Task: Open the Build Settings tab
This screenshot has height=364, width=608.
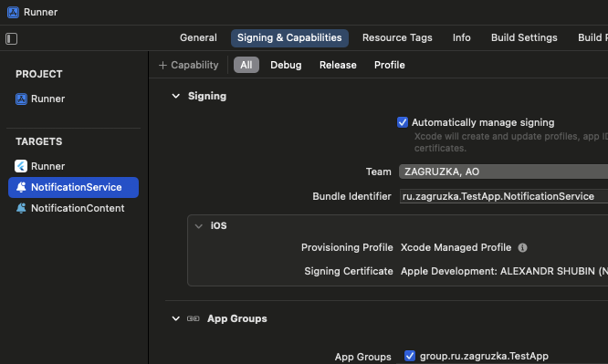Action: (524, 37)
